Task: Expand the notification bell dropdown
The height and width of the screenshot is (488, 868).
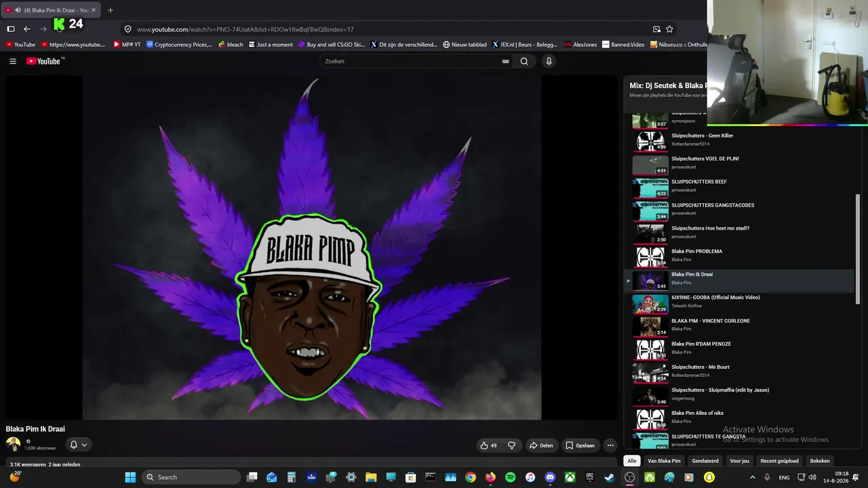Action: [78, 445]
